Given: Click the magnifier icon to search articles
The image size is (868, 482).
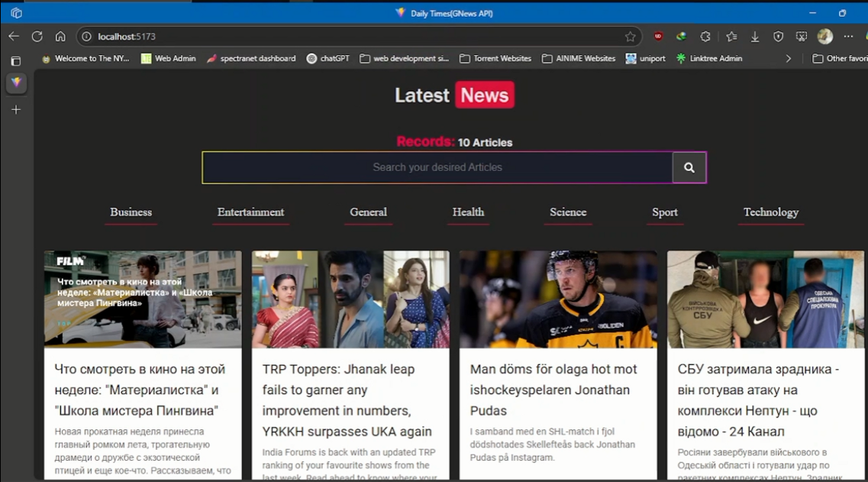Looking at the screenshot, I should (689, 167).
